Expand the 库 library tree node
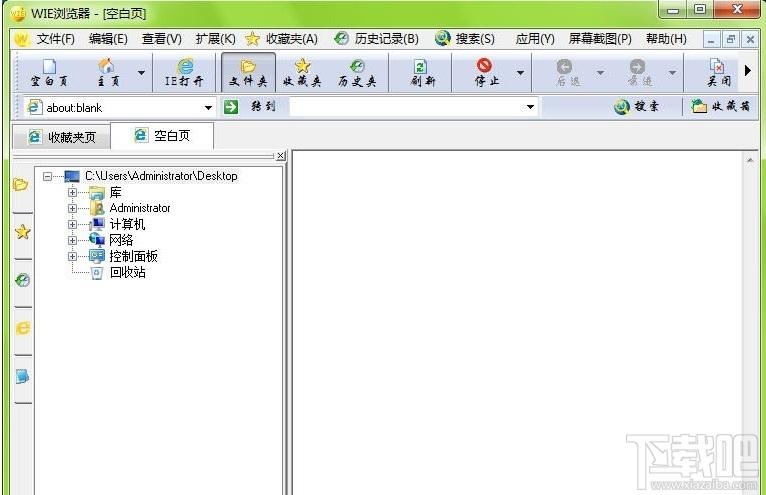This screenshot has width=766, height=495. coord(72,193)
